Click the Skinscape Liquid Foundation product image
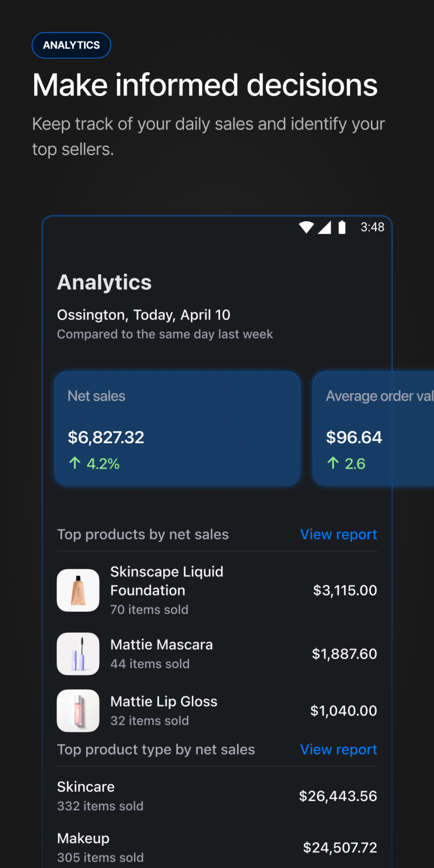The image size is (434, 868). pyautogui.click(x=78, y=590)
